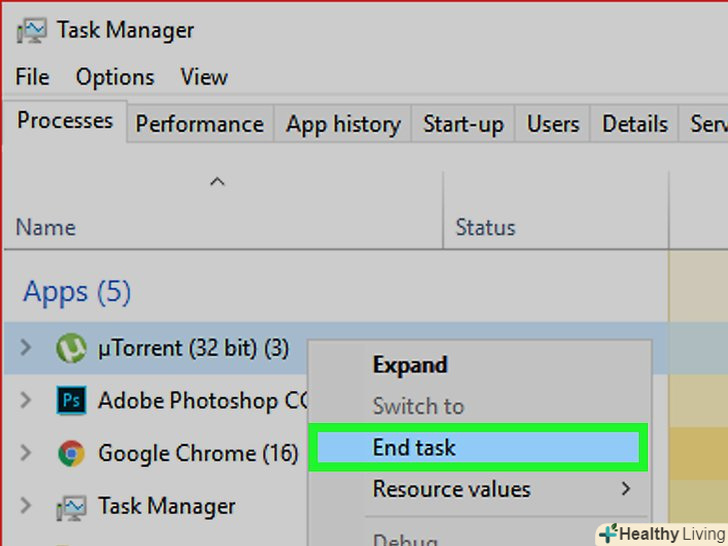Open the File menu

32,77
